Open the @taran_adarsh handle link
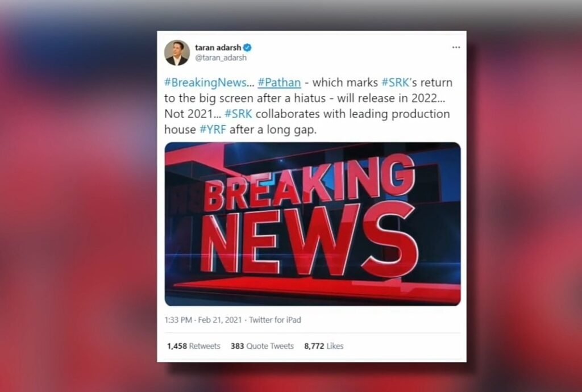 coord(221,58)
